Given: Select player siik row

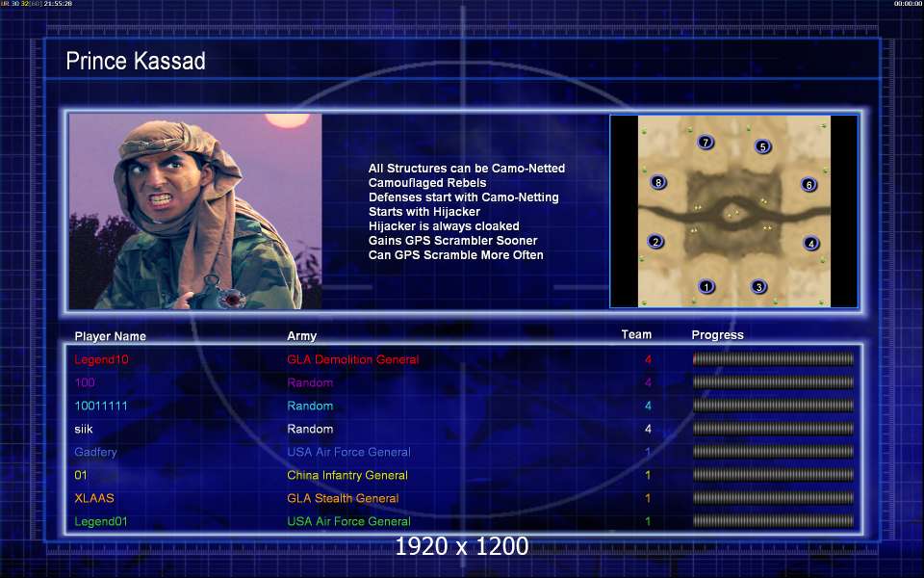Looking at the screenshot, I should pyautogui.click(x=463, y=429).
